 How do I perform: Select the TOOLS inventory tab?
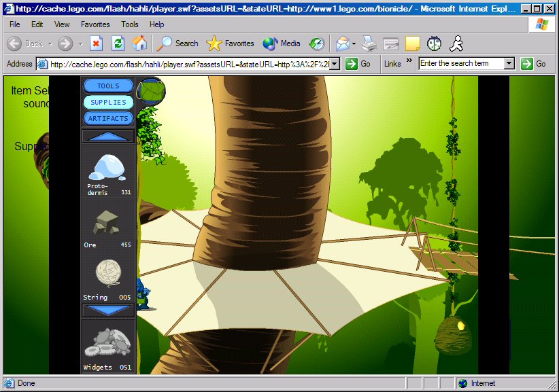pyautogui.click(x=108, y=86)
